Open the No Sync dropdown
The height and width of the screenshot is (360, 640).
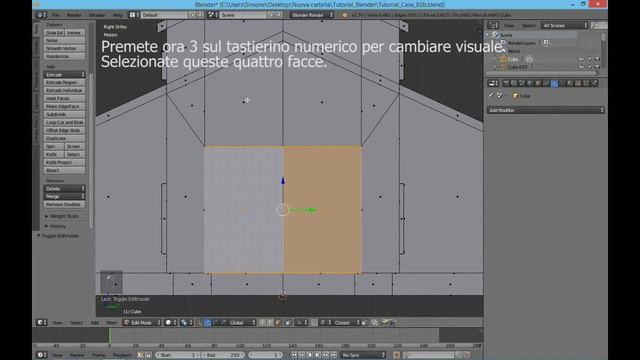tap(363, 355)
